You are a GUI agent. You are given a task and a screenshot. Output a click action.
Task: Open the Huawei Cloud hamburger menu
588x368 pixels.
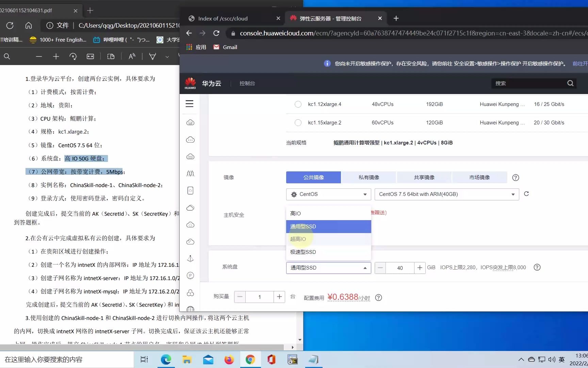190,104
